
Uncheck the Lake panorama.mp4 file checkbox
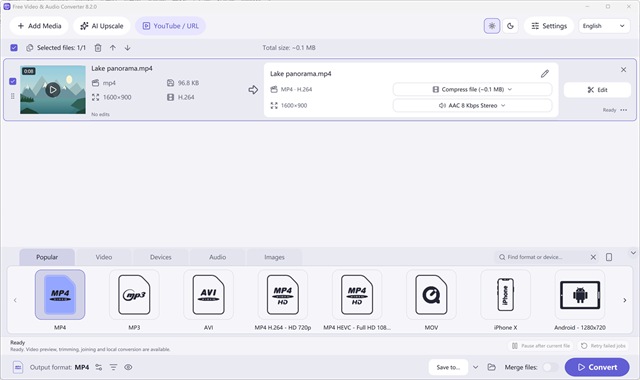pyautogui.click(x=13, y=81)
